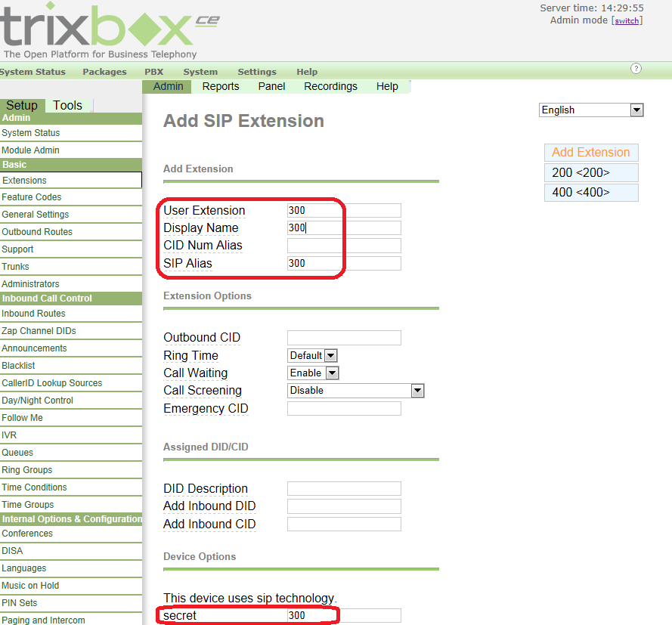This screenshot has width=672, height=625.
Task: Open Trunks in the sidebar
Action: [16, 267]
